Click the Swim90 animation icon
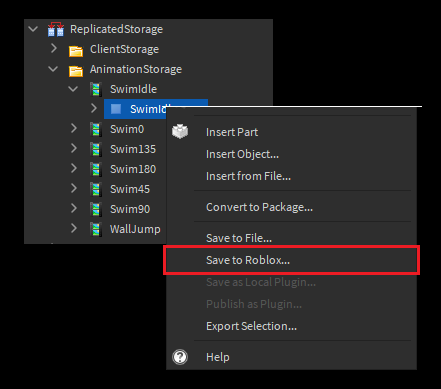The height and width of the screenshot is (389, 441). coord(96,209)
